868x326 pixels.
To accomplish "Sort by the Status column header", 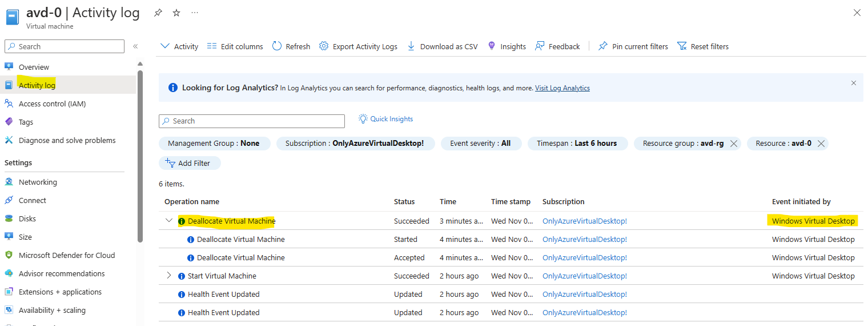I will pyautogui.click(x=404, y=201).
